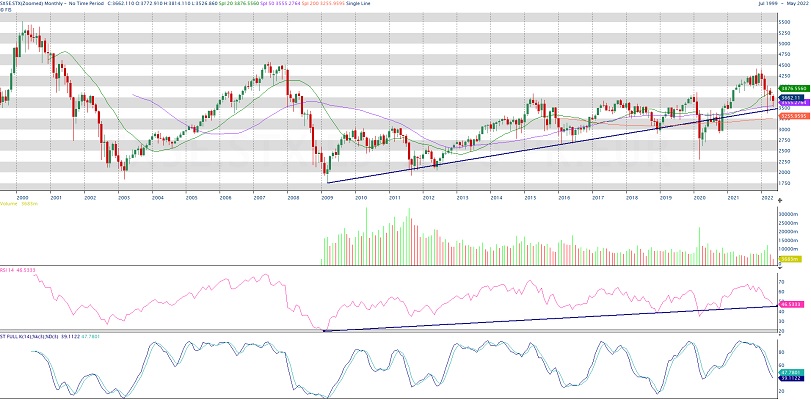
Task: Click the 30000m level on the volume axis
Action: [787, 214]
